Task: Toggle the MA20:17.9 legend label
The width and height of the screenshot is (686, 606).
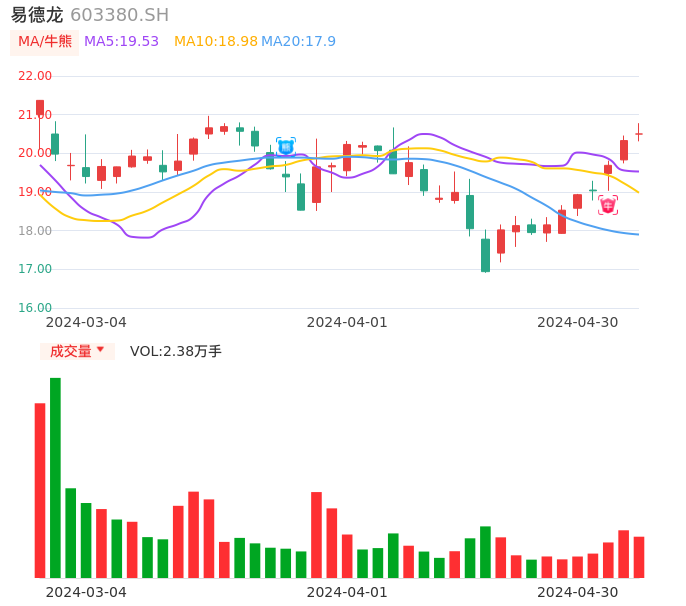Action: tap(298, 42)
